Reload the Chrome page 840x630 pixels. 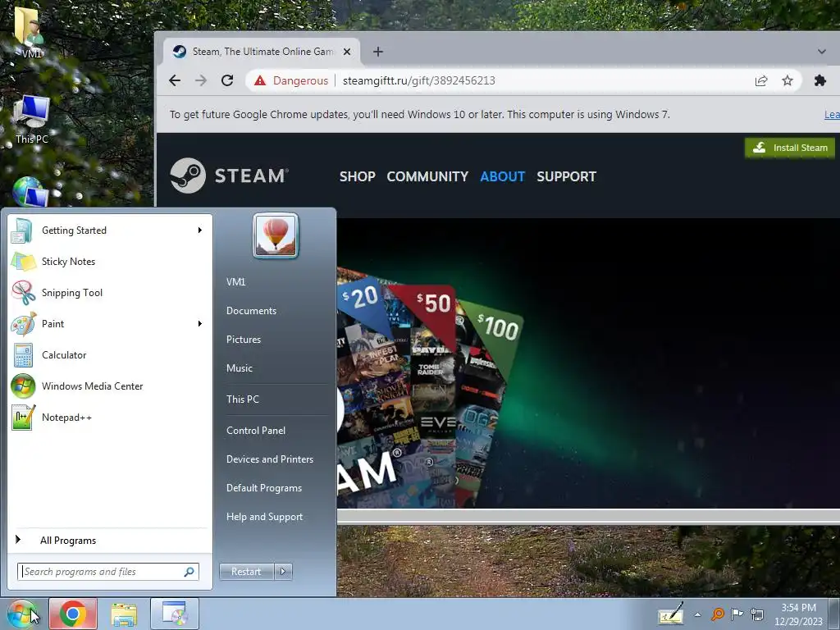pos(227,80)
